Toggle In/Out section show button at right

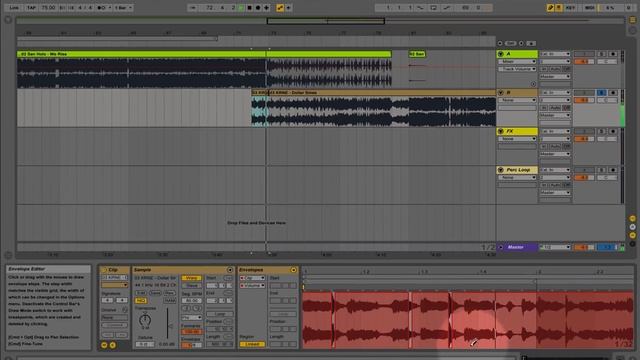coord(633,218)
